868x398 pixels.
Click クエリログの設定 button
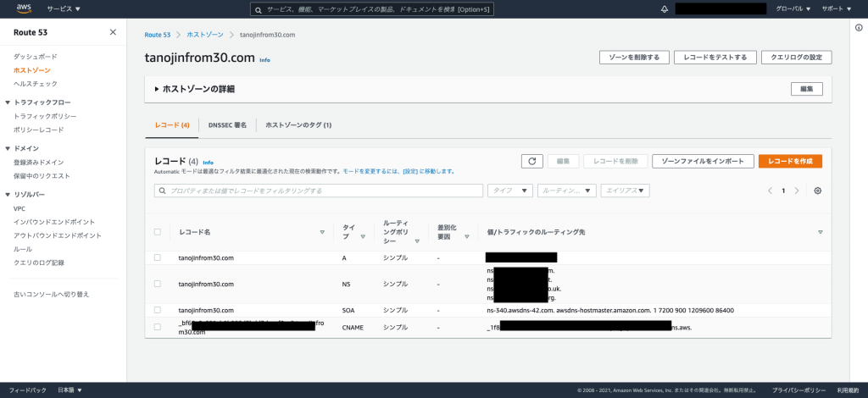pyautogui.click(x=797, y=58)
